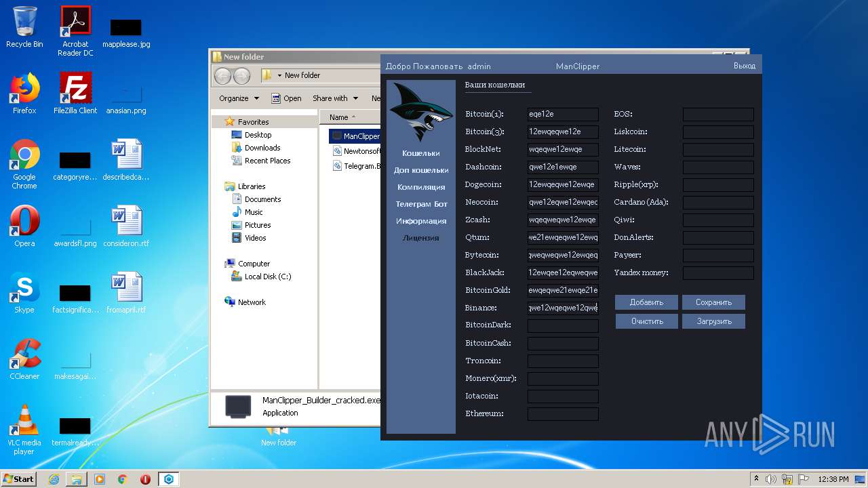Select the anasian.png desktop file
868x488 pixels.
point(126,98)
